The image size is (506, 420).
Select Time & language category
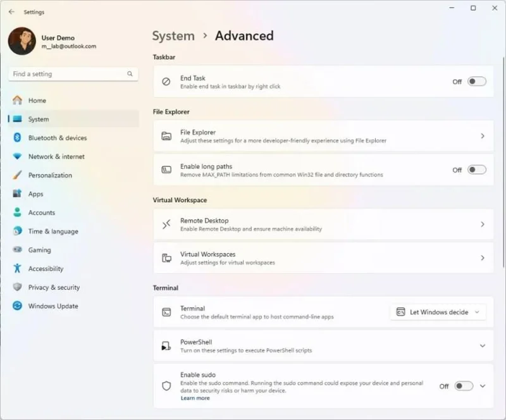(73, 231)
